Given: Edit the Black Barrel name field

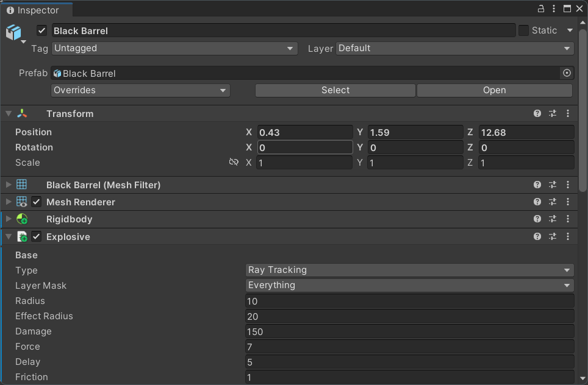Looking at the screenshot, I should (x=284, y=30).
